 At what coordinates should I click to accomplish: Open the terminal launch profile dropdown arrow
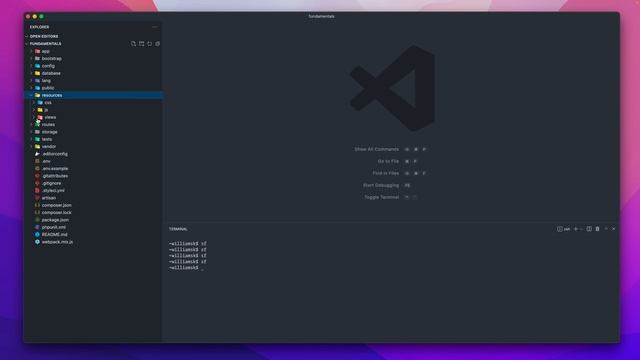[x=581, y=229]
